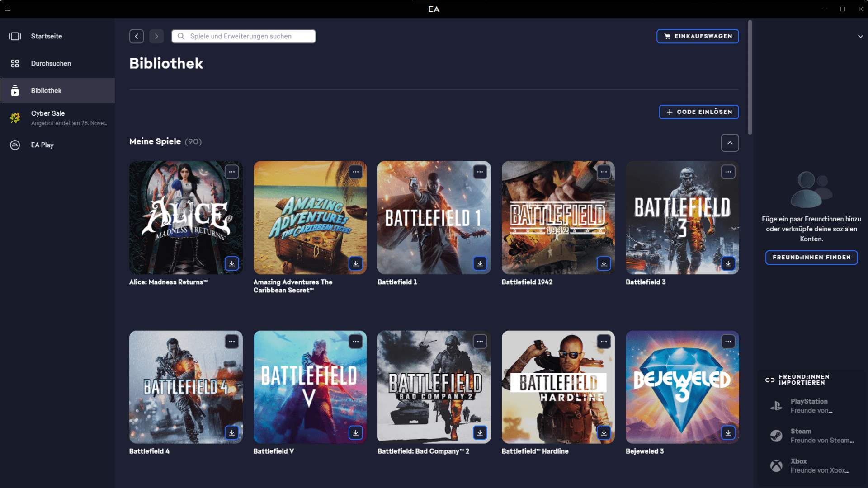This screenshot has width=868, height=488.
Task: Open options menu for Battlefield 1942
Action: 604,172
